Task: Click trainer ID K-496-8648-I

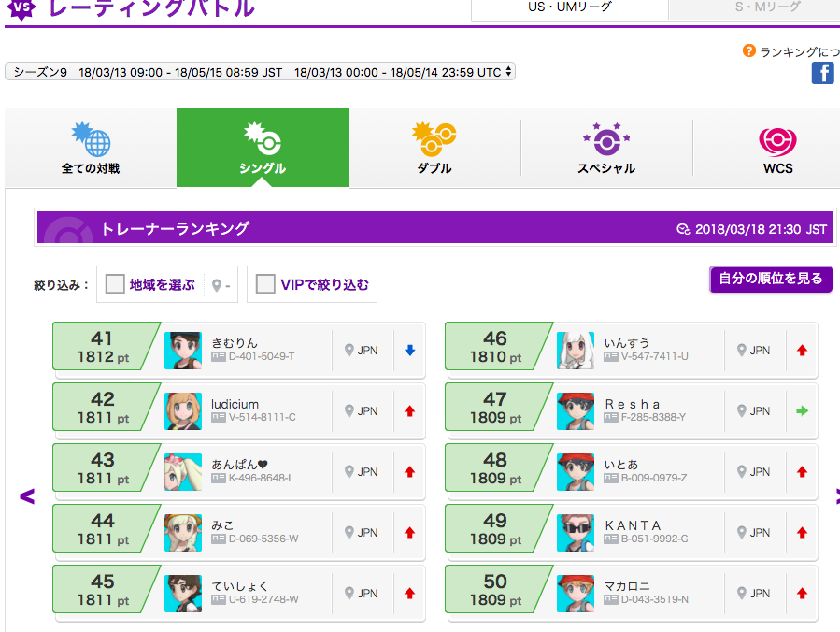Action: [260, 478]
